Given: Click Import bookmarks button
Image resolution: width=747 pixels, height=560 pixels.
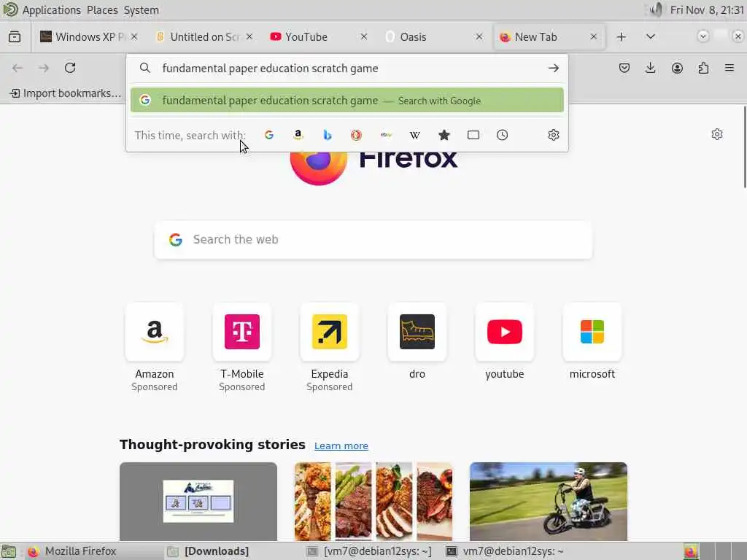Looking at the screenshot, I should point(66,93).
